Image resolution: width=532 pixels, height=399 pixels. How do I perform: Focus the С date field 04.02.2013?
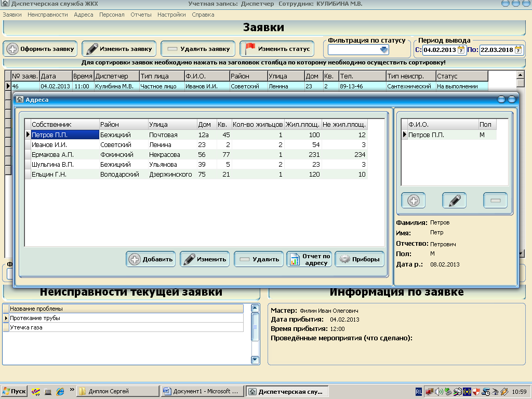pos(440,50)
